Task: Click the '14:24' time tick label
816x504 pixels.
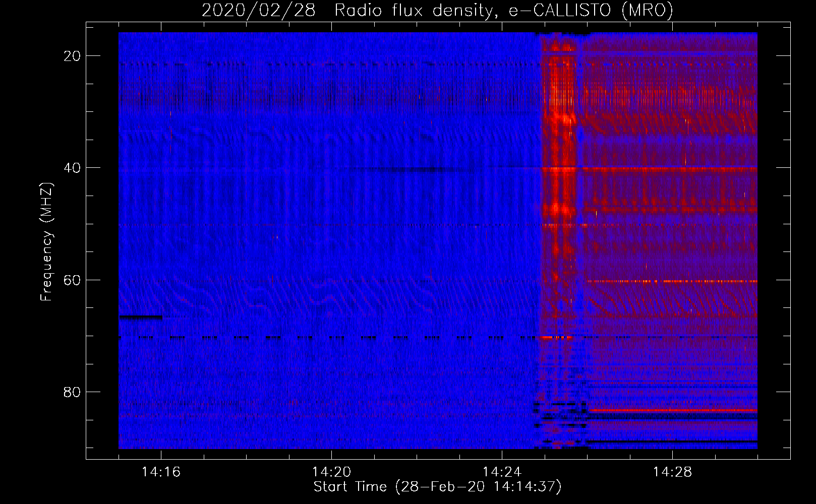Action: pos(502,472)
